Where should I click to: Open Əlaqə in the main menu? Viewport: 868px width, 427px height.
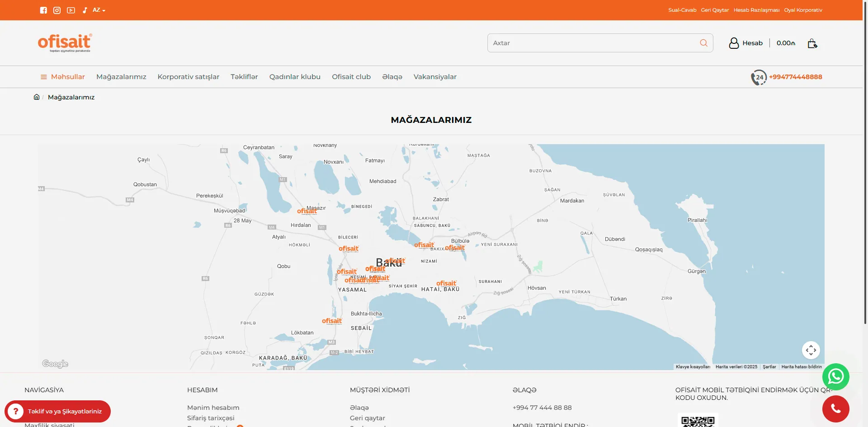392,77
